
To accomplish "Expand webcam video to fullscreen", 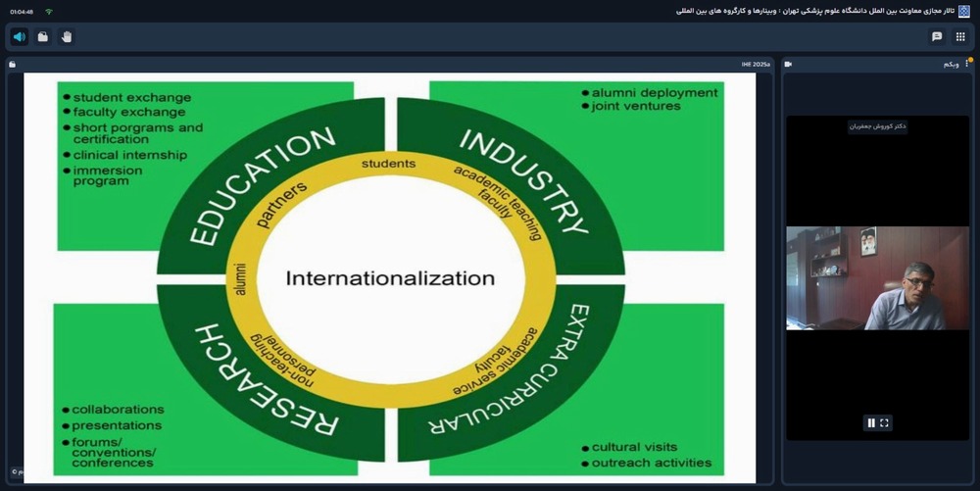I will (x=885, y=422).
